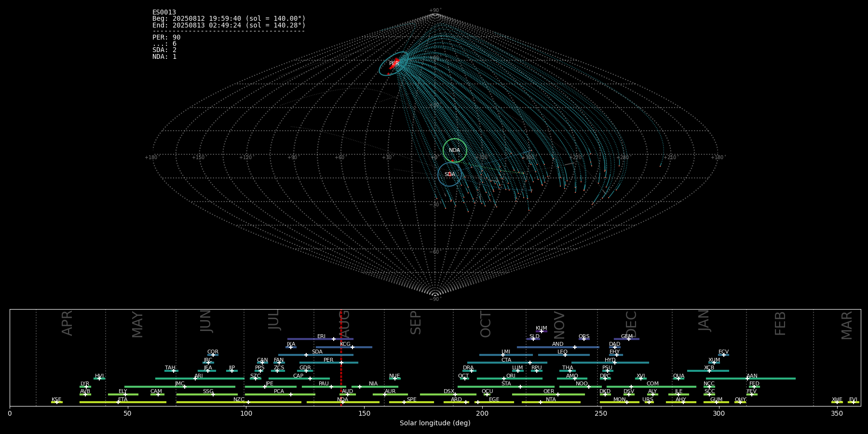
Task: Select the 'Beg: 20250812 19:59:40' line
Action: [229, 19]
